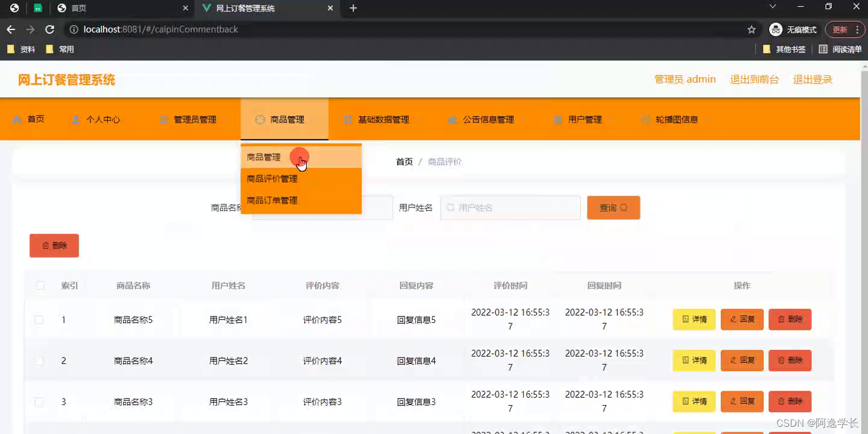Open the 常用 bookmark folder
This screenshot has width=868, height=434.
coord(60,49)
